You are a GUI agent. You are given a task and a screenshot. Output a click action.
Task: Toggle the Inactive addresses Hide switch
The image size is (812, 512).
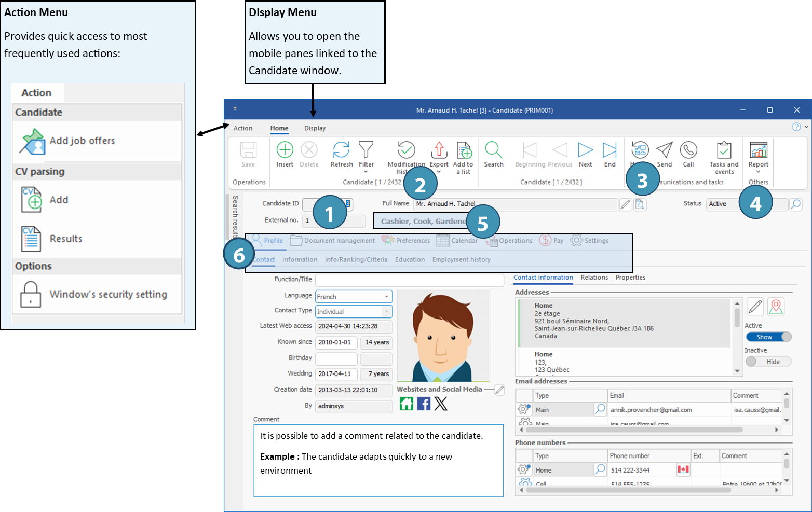pos(768,362)
